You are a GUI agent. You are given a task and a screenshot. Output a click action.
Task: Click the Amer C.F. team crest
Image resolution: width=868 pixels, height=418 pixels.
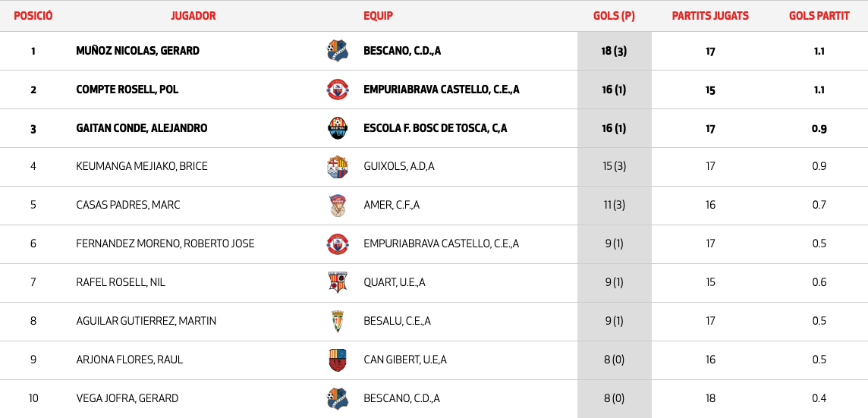click(337, 206)
